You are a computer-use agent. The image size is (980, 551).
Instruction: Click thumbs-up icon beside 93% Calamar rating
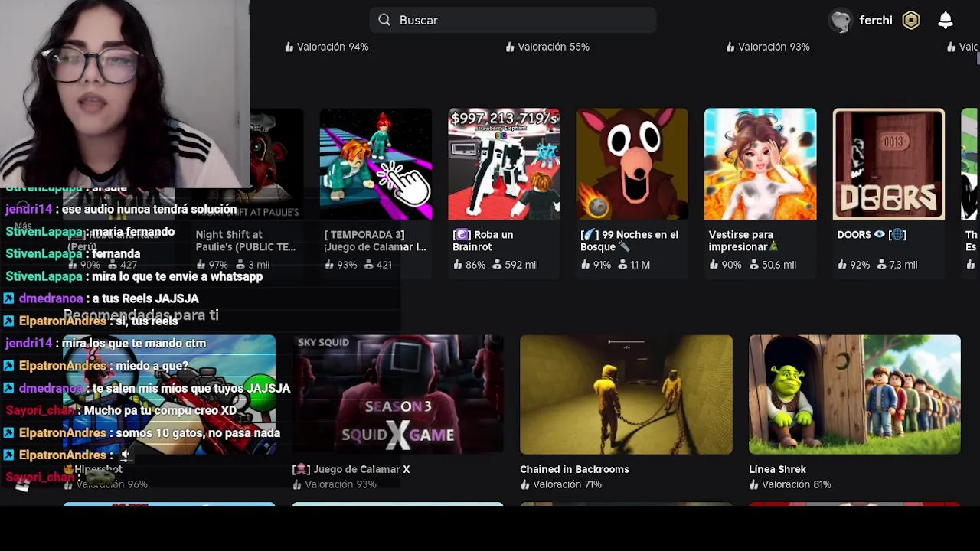click(x=330, y=265)
